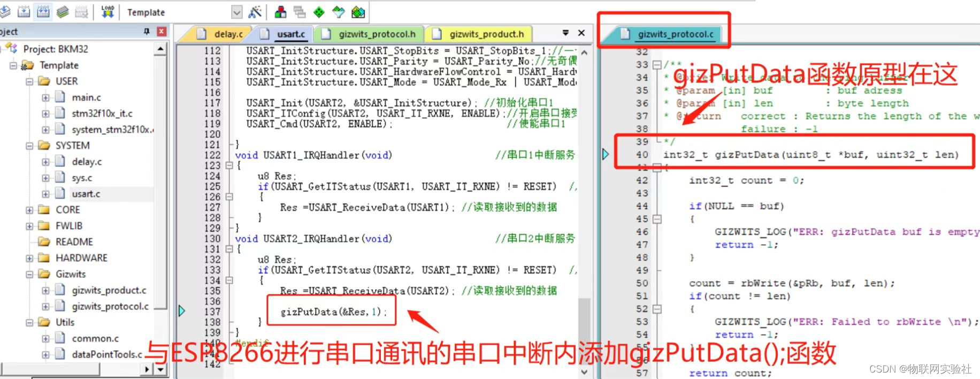Viewport: 980px width, 379px height.
Task: Click gizPutData(&Res,1) on line 137
Action: (x=333, y=312)
